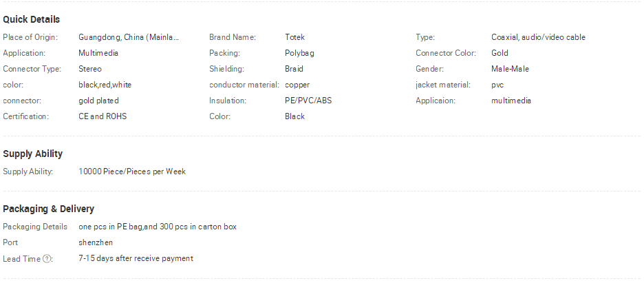
Task: Click the Packaging & Delivery heading
Action: point(48,209)
